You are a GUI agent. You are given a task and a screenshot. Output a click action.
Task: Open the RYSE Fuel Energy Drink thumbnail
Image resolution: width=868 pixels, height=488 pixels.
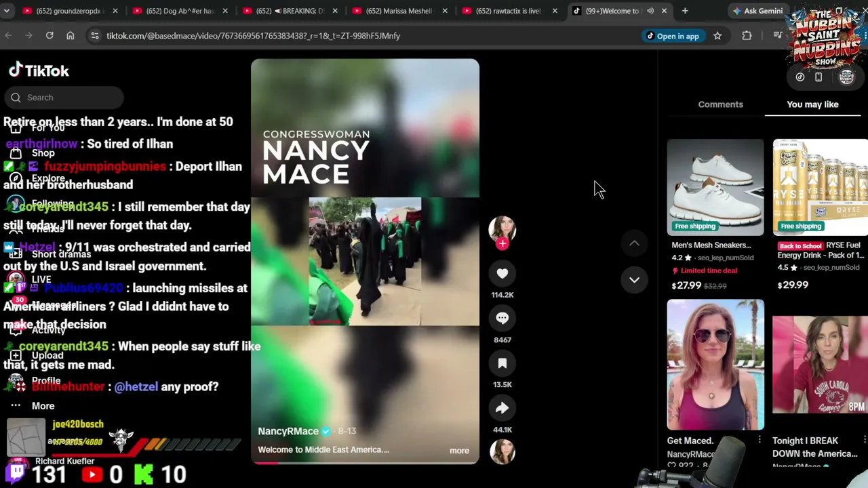pos(821,188)
